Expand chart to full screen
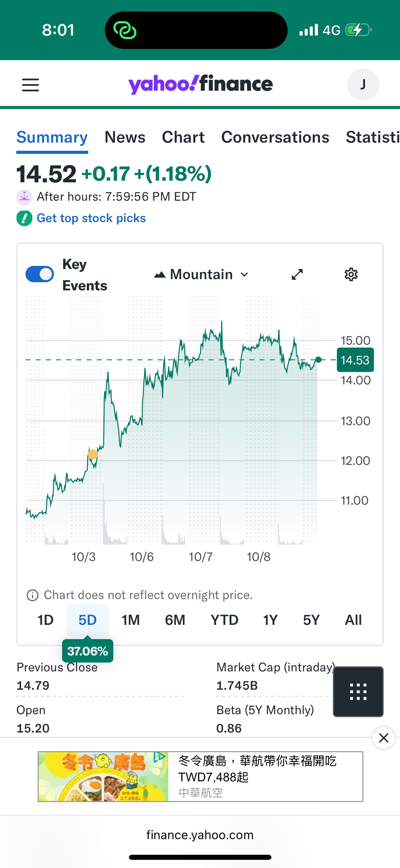Screen dimensions: 400x868 pos(297,274)
